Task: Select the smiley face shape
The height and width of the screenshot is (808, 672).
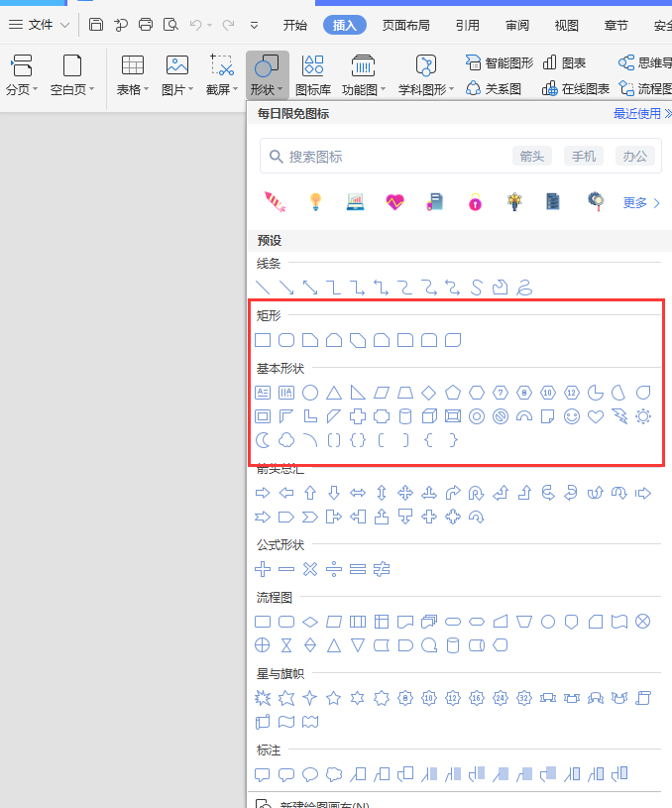Action: (572, 416)
